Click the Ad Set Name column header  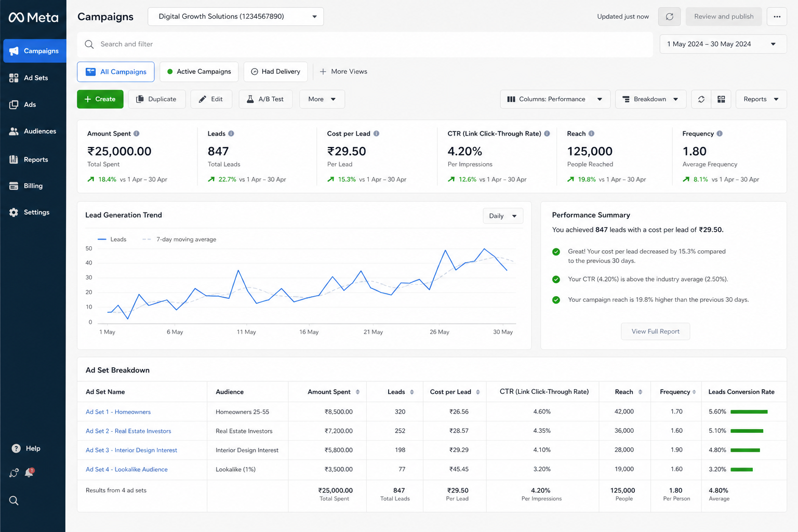tap(105, 392)
